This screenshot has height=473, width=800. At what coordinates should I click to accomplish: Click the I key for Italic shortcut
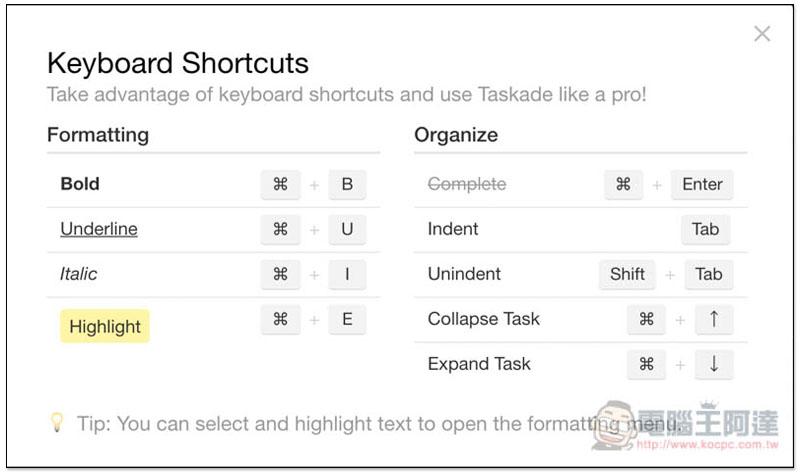pyautogui.click(x=347, y=274)
